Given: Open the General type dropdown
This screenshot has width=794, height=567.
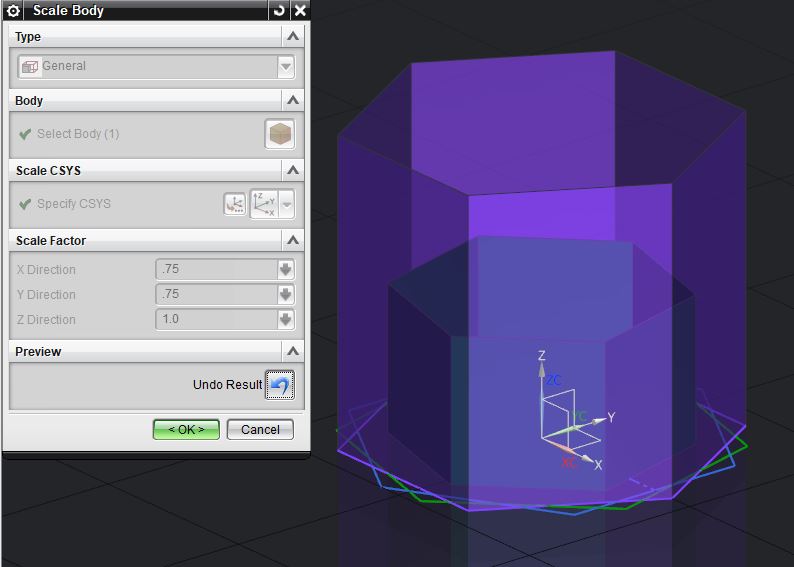Looking at the screenshot, I should [x=286, y=66].
